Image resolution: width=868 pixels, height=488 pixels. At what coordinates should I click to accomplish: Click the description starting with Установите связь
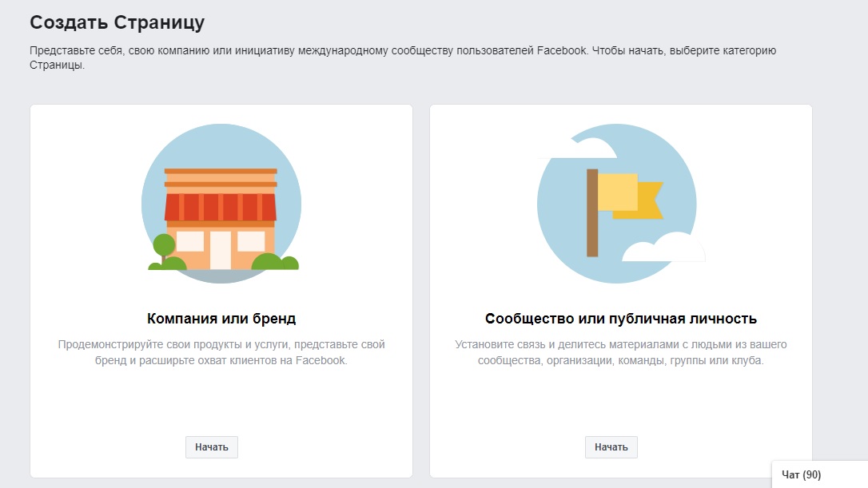click(x=620, y=352)
